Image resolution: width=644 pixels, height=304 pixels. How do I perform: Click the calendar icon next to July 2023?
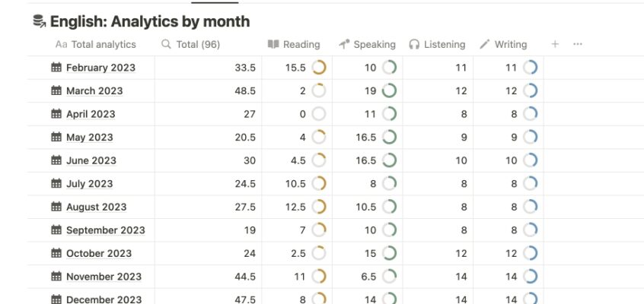56,184
